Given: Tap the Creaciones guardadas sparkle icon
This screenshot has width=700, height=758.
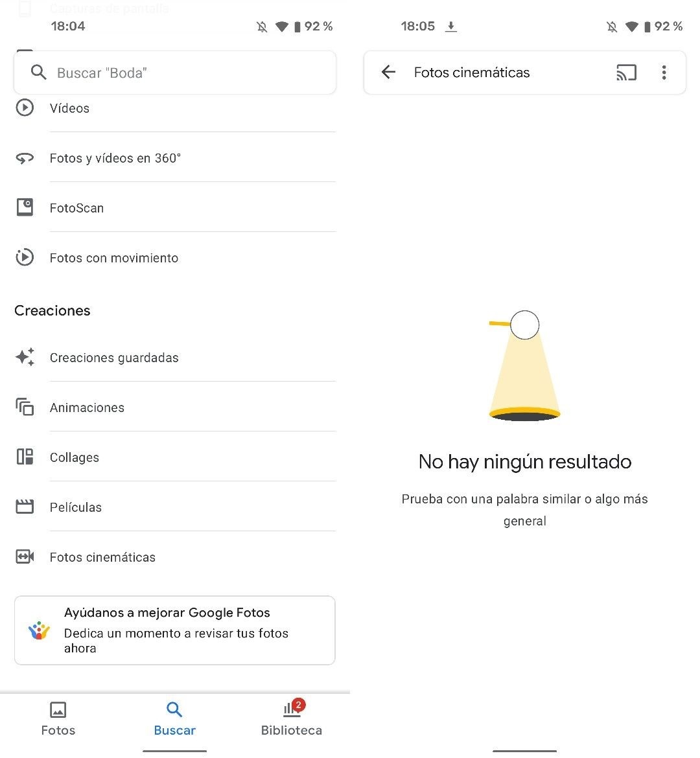Looking at the screenshot, I should pyautogui.click(x=25, y=357).
